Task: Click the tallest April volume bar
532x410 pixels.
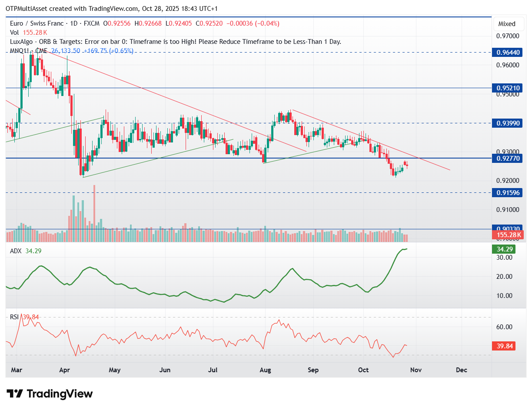Action: point(94,213)
